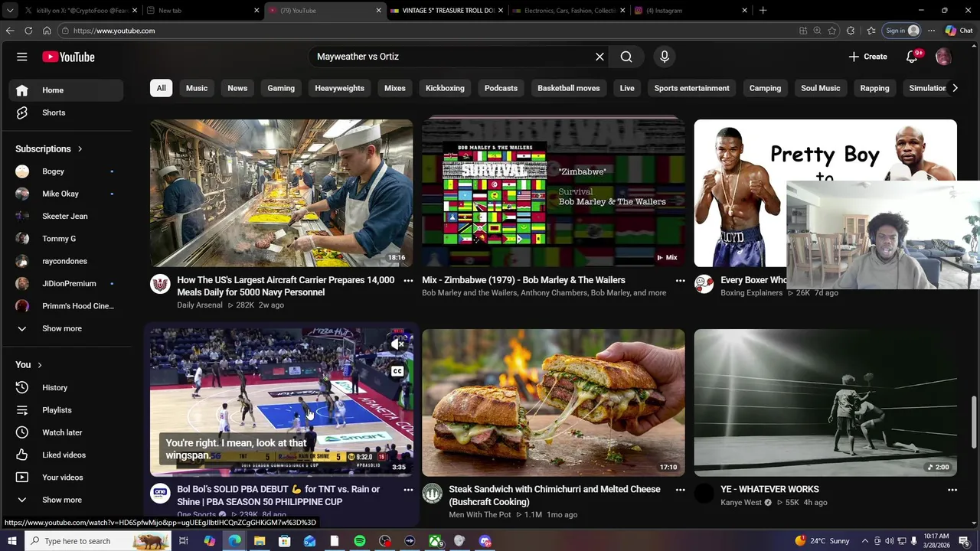Screen dimensions: 980x551
Task: Open Mike Okay subscription channel
Action: tap(66, 194)
